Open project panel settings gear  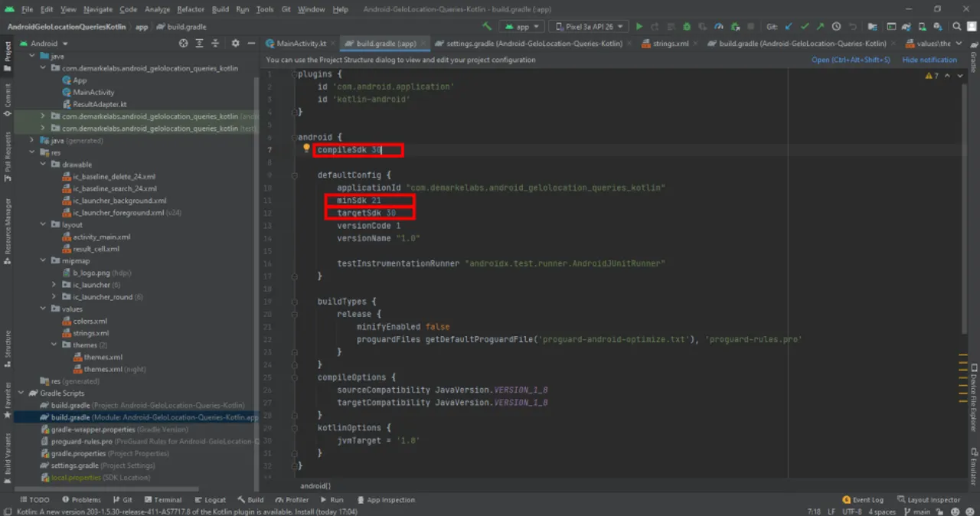pyautogui.click(x=235, y=44)
